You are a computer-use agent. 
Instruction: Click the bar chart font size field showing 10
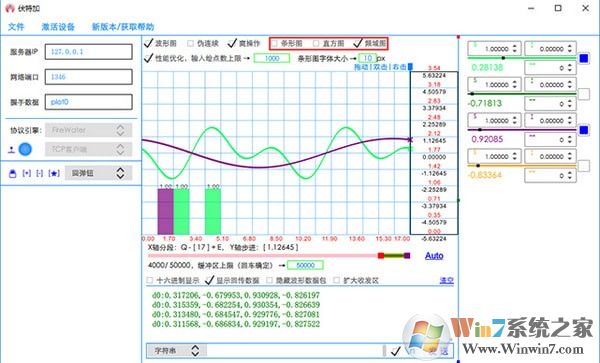368,59
